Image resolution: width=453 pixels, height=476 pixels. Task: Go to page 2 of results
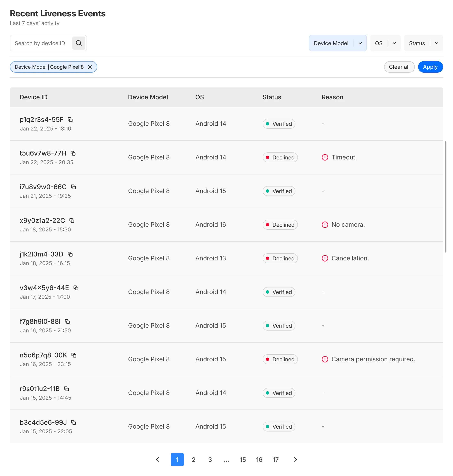pos(193,459)
